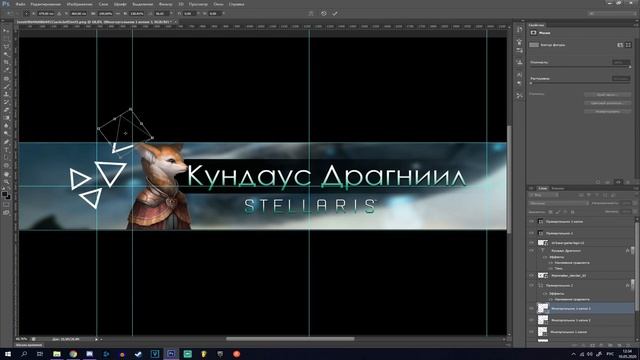Open the Файл menu
This screenshot has height=360, width=640.
tap(20, 4)
